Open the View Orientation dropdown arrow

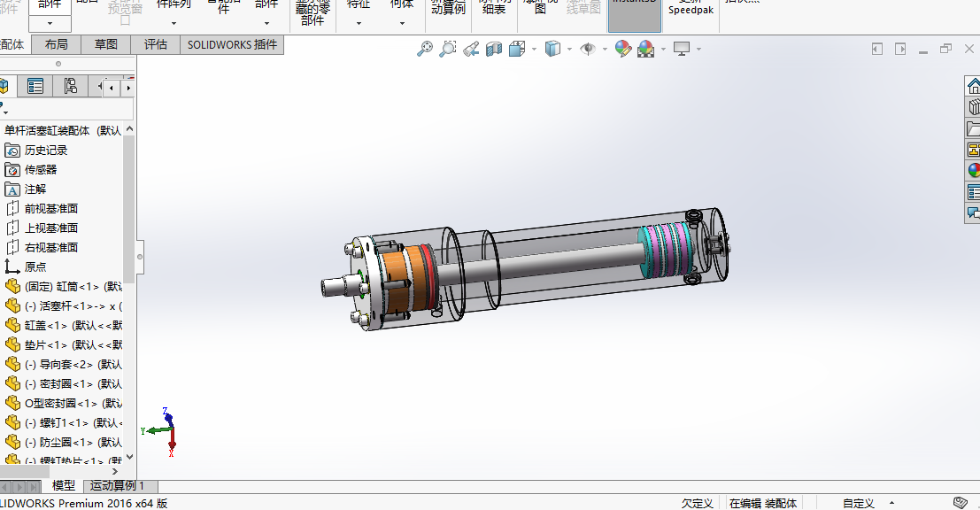coord(534,49)
